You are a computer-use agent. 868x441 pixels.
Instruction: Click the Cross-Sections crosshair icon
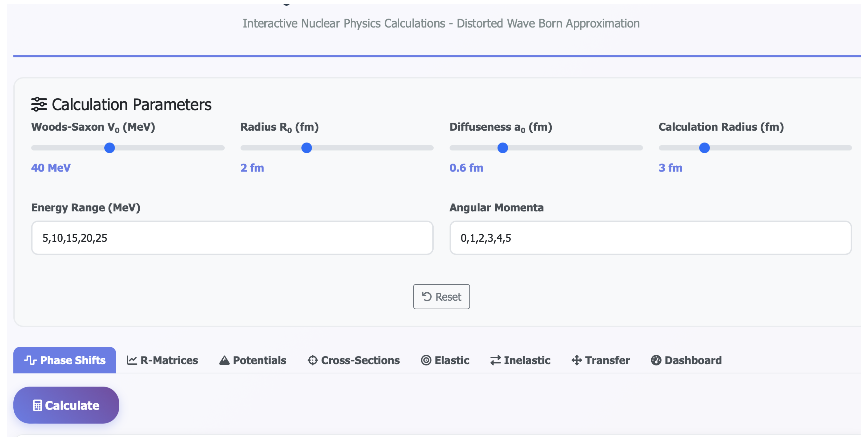(x=313, y=360)
